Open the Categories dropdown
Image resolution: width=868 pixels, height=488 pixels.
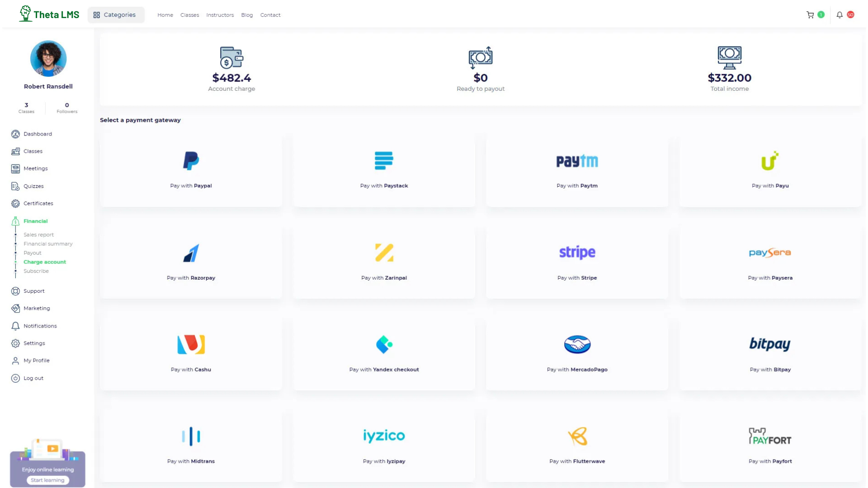pos(116,15)
